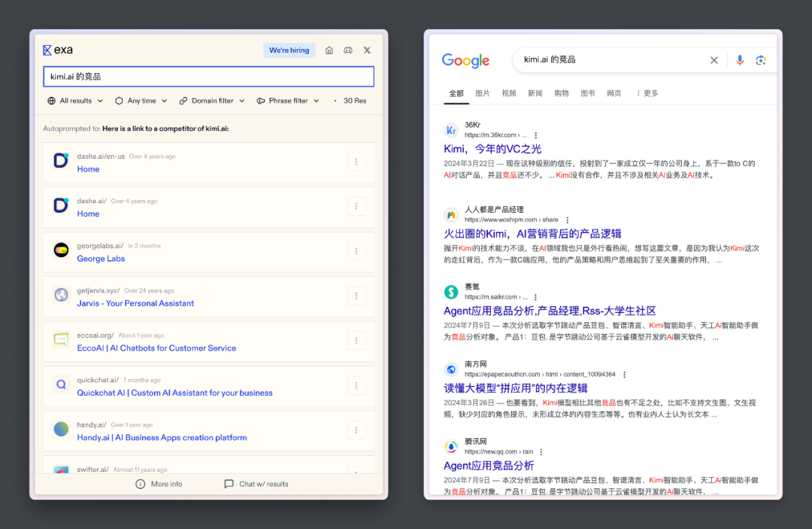Open options menu for EccoAI result
The image size is (812, 529).
(x=356, y=340)
